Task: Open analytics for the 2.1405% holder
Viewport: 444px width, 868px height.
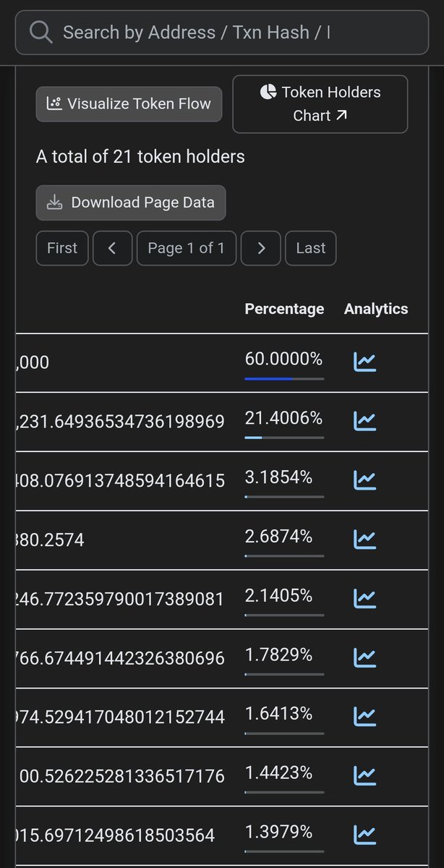Action: point(364,598)
